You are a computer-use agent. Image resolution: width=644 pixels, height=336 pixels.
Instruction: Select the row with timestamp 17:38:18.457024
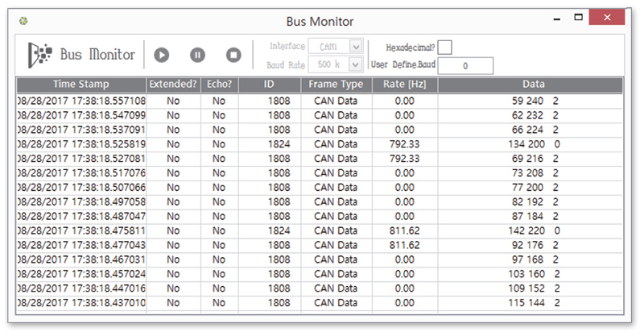pyautogui.click(x=320, y=274)
